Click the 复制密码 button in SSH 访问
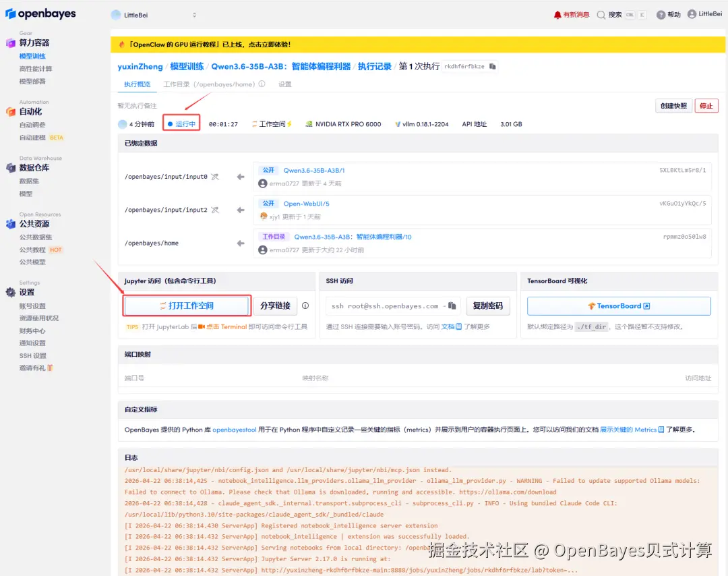 tap(488, 305)
